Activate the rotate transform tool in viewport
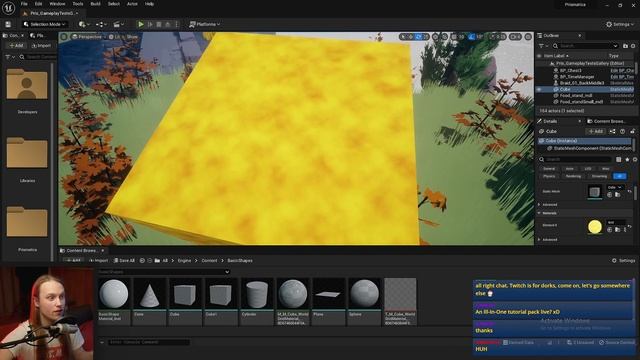The image size is (640, 360). (418, 37)
